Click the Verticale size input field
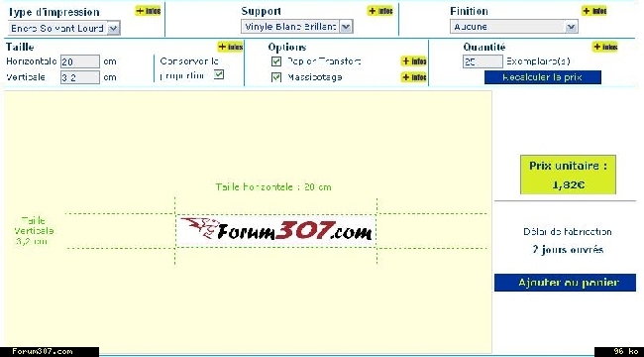Screen dimensions: 644x357 click(80, 77)
